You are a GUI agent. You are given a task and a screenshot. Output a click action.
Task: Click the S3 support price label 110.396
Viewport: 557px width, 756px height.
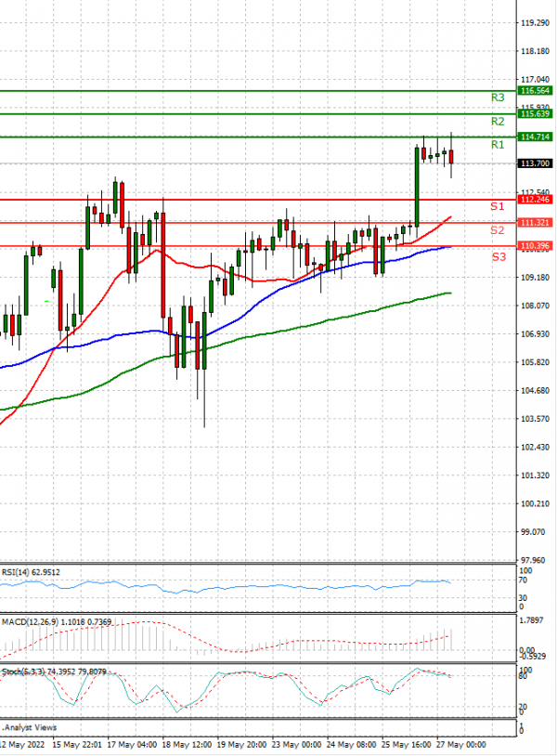(535, 246)
